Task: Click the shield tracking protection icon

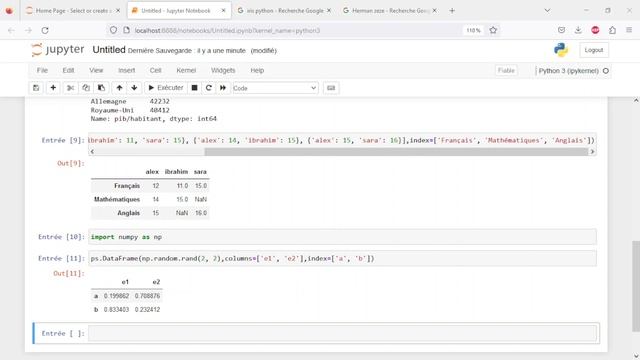Action: point(113,30)
